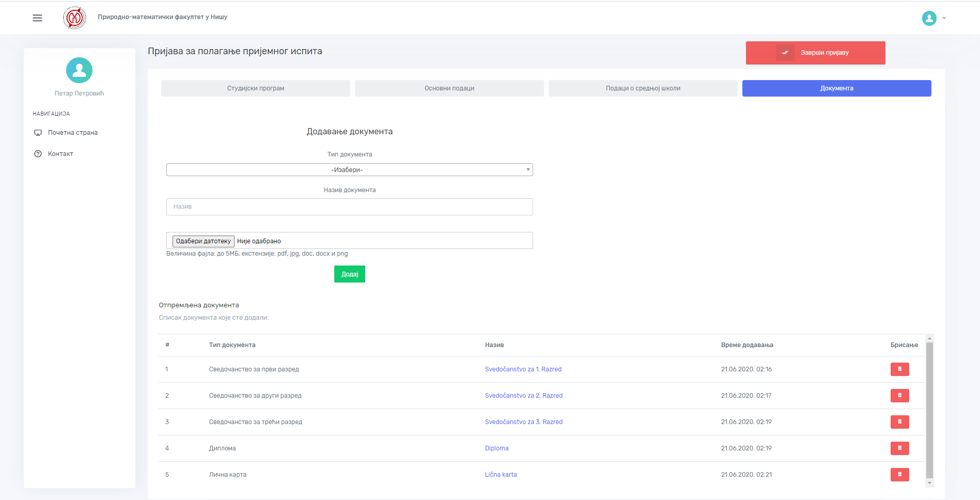The image size is (980, 500).
Task: Click the Заврши пријаву button
Action: click(815, 53)
